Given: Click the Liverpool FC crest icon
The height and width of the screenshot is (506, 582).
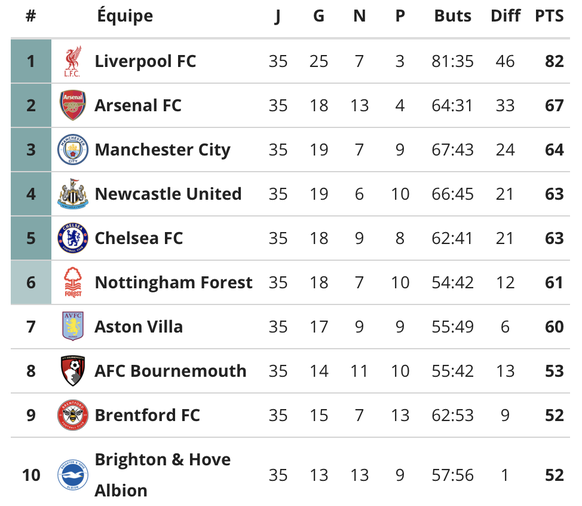Looking at the screenshot, I should point(72,61).
